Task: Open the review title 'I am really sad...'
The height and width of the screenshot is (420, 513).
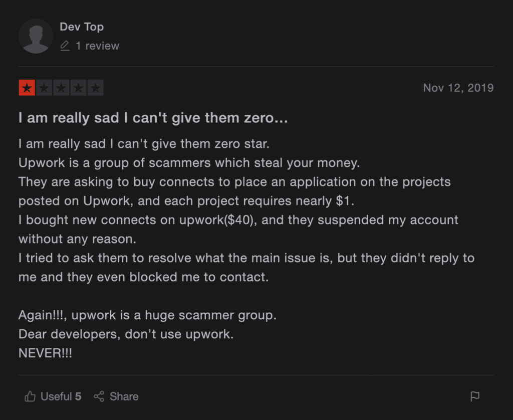Action: tap(153, 118)
